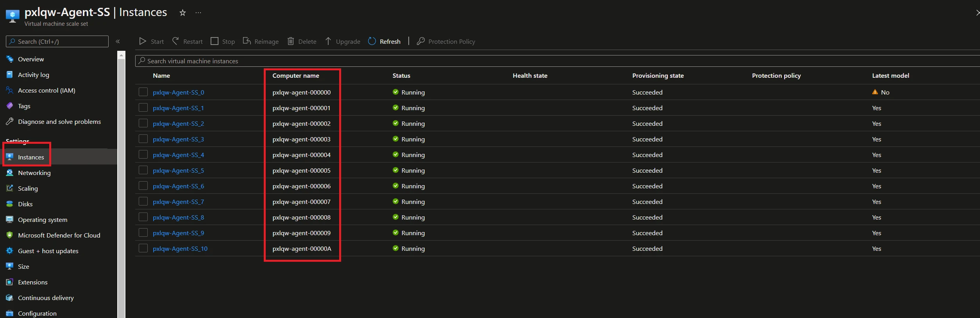Open instance pxlqw-Agent-SS_2
The image size is (980, 318).
click(x=179, y=123)
